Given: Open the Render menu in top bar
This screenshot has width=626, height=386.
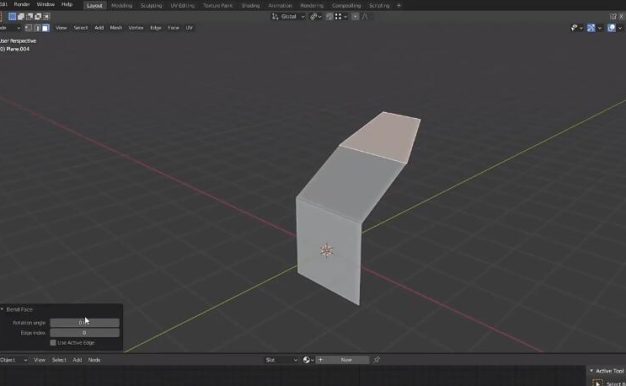Looking at the screenshot, I should tap(22, 4).
